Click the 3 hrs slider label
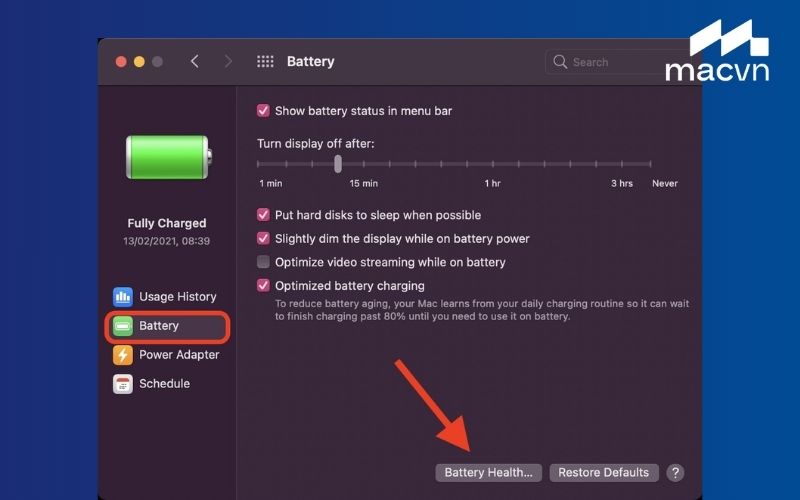The width and height of the screenshot is (800, 500). pyautogui.click(x=622, y=183)
